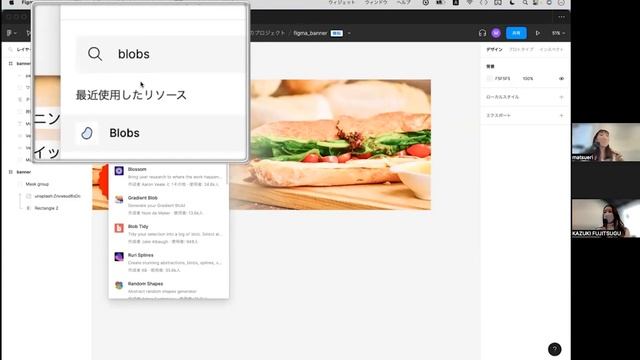Open the ウィンドウ menu bar item
This screenshot has width=640, height=360.
pyautogui.click(x=376, y=2)
